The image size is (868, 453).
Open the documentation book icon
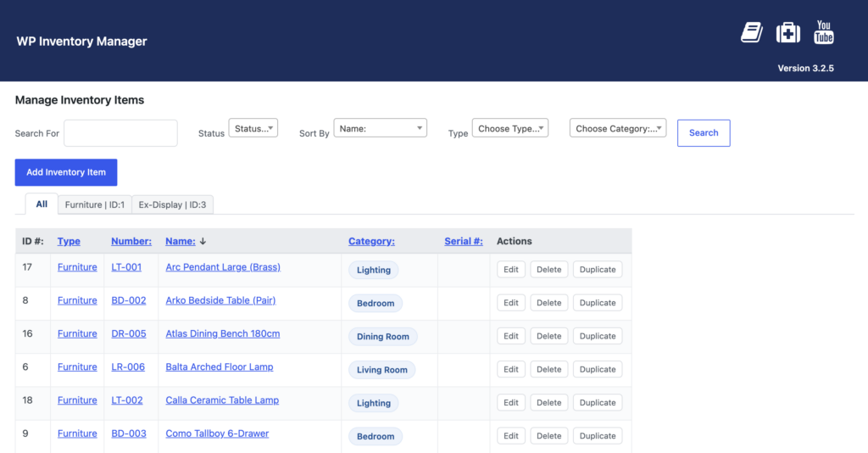pos(752,33)
